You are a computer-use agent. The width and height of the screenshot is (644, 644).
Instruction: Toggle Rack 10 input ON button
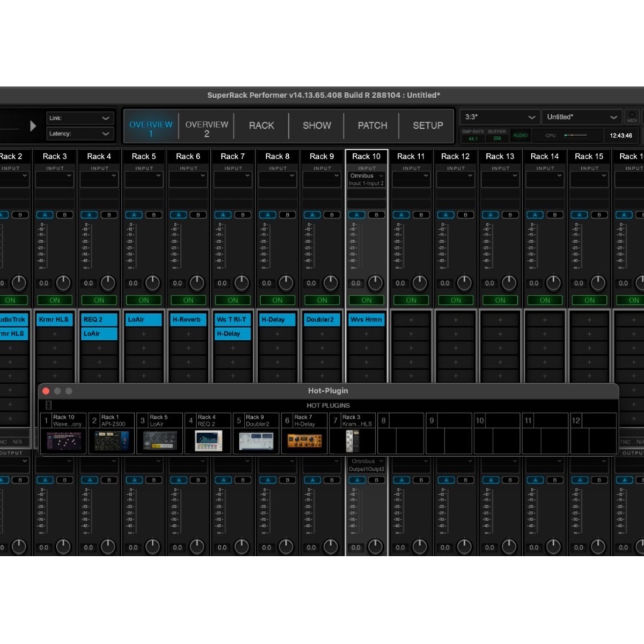point(367,300)
